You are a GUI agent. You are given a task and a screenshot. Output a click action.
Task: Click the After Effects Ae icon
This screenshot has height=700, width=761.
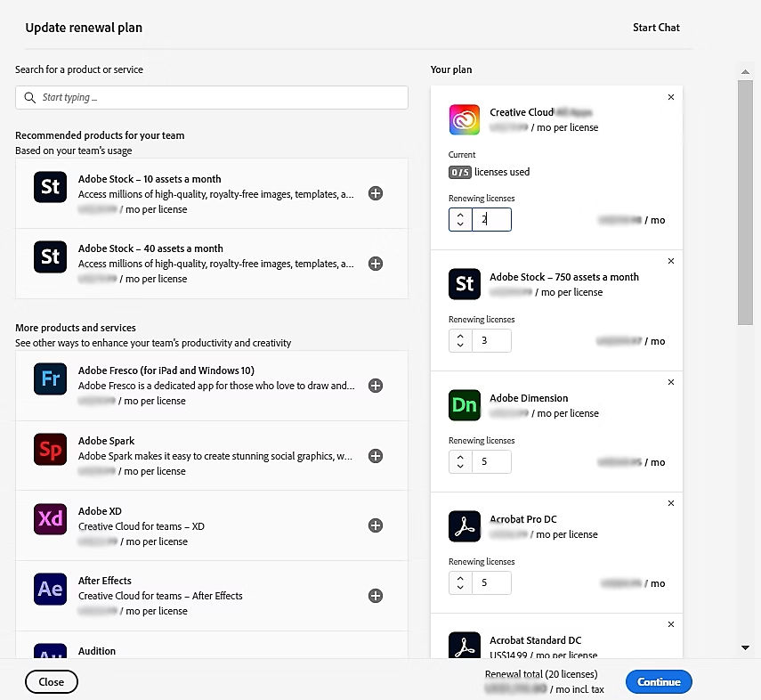point(50,590)
